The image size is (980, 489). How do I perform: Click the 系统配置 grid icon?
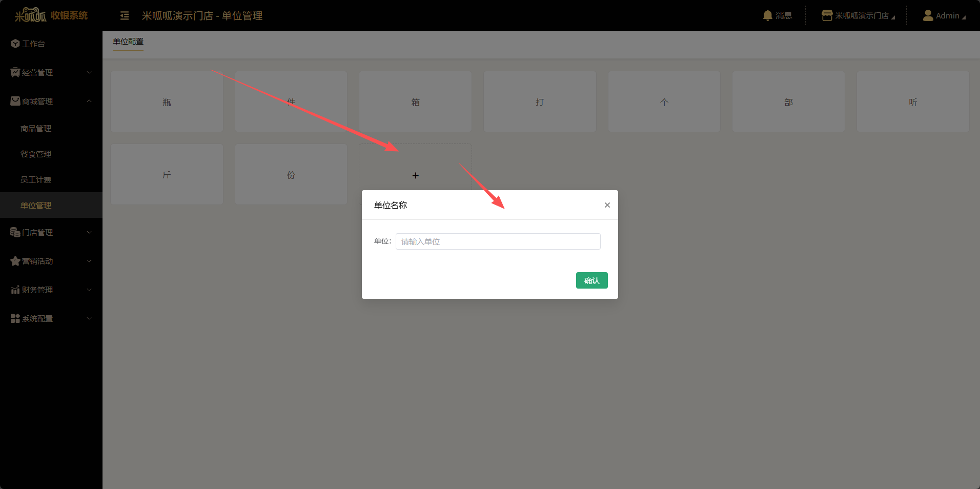pos(15,319)
